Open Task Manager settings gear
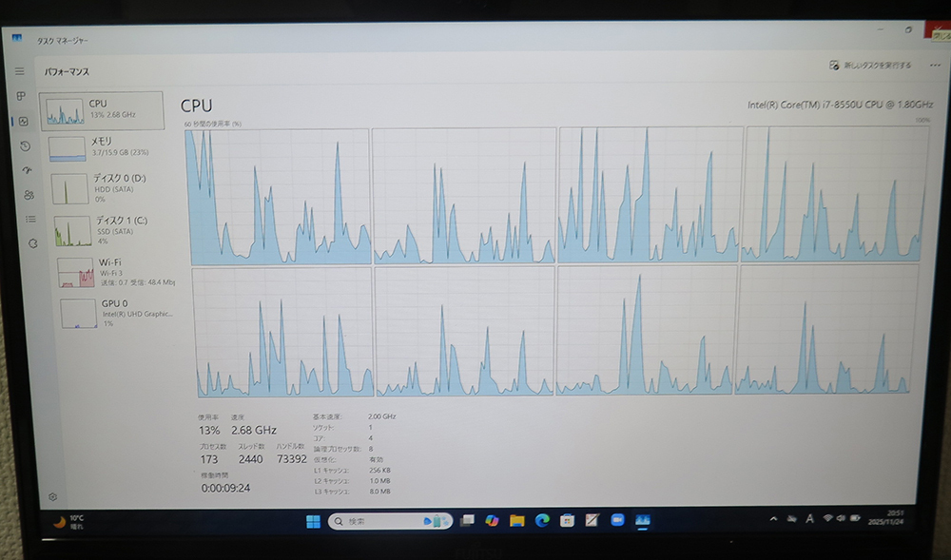Viewport: 951px width, 560px height. pos(52,497)
